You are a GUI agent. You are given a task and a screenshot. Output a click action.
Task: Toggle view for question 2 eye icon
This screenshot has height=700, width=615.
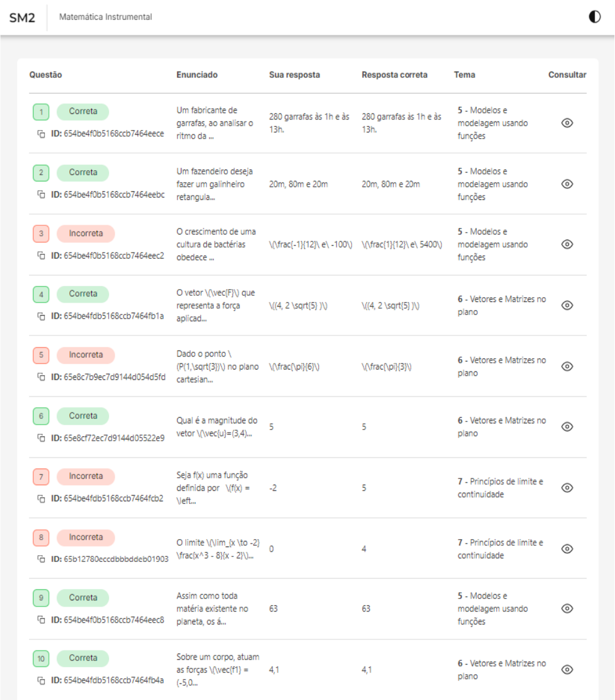tap(567, 184)
